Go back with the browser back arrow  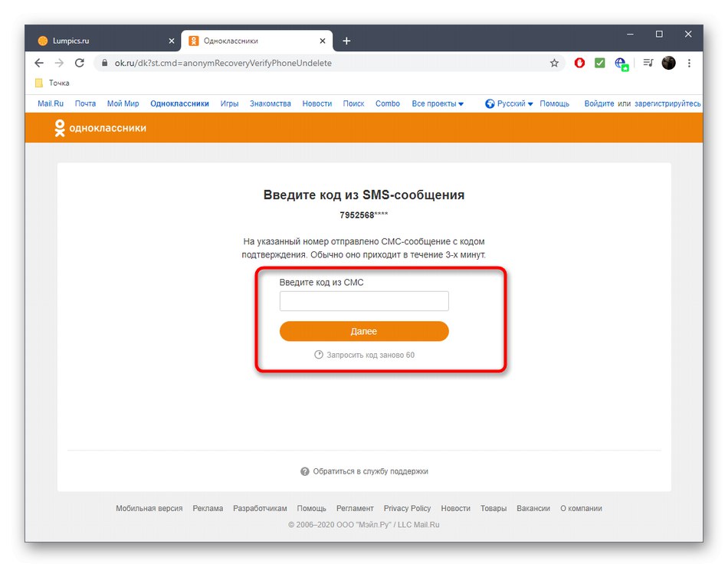pyautogui.click(x=39, y=63)
